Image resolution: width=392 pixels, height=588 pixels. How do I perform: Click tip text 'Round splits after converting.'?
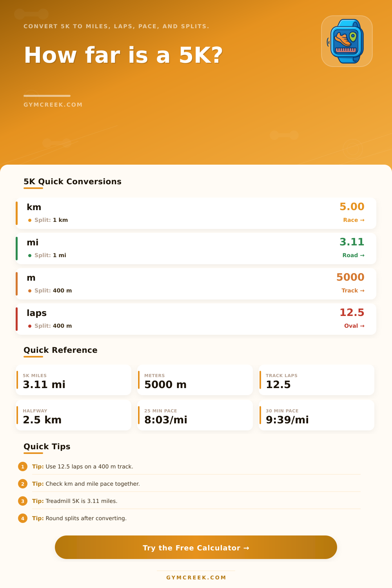86,518
